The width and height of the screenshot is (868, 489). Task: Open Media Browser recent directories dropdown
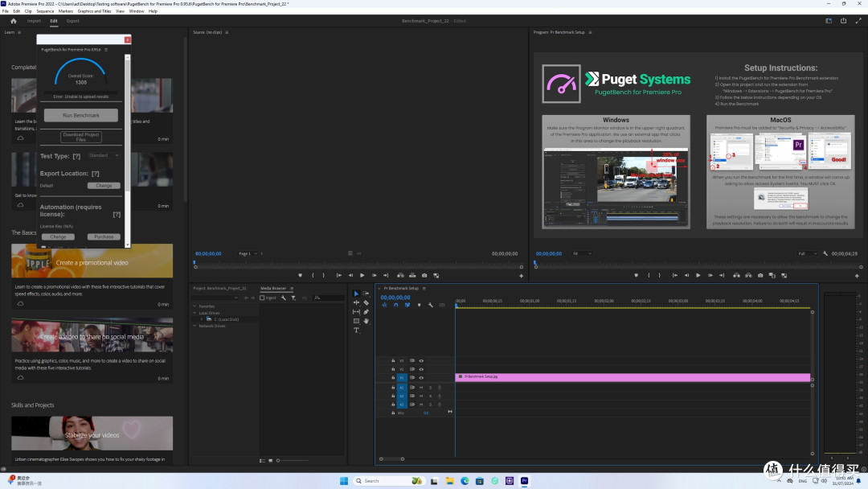[x=215, y=298]
